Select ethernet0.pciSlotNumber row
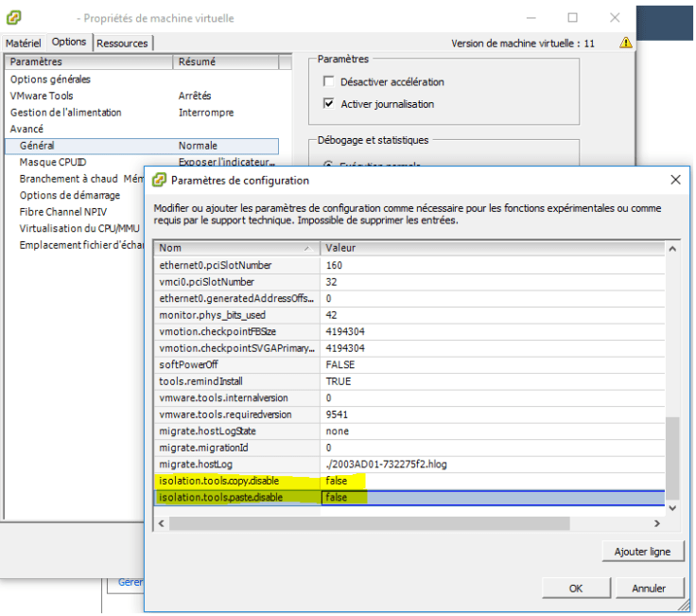 (x=409, y=265)
